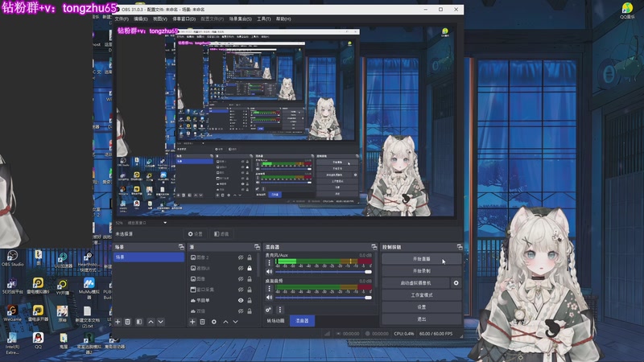Open 桌面音频 three-dot options menu
This screenshot has width=644, height=362.
click(x=270, y=289)
